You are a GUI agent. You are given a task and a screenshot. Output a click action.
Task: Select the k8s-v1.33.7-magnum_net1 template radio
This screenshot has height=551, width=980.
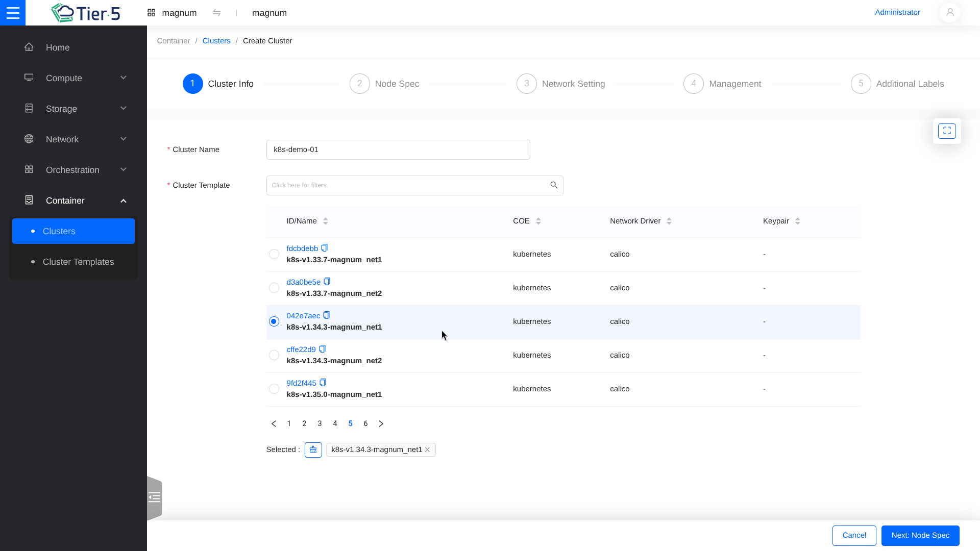(x=274, y=254)
